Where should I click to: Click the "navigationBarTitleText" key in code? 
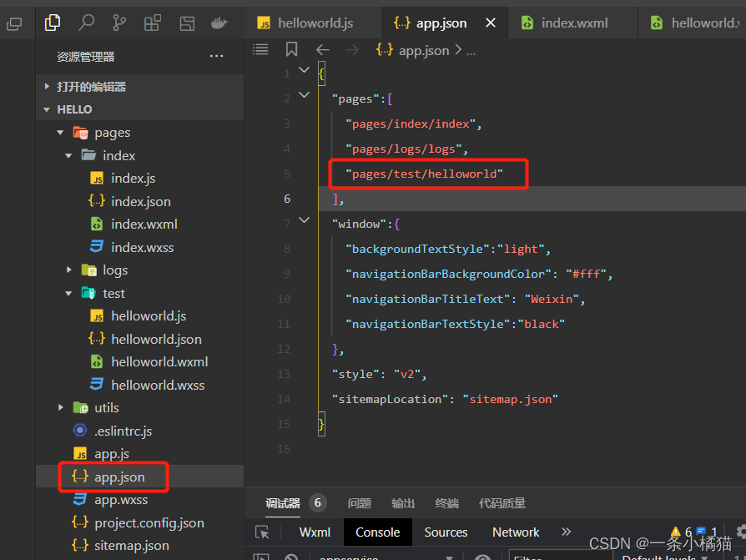coord(428,300)
